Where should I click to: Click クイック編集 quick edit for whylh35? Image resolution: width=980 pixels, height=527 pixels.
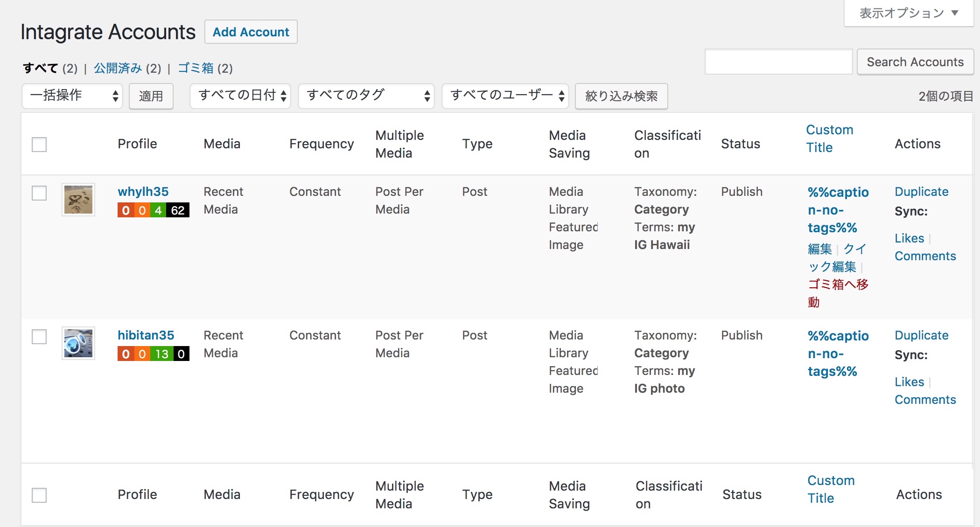pyautogui.click(x=838, y=258)
